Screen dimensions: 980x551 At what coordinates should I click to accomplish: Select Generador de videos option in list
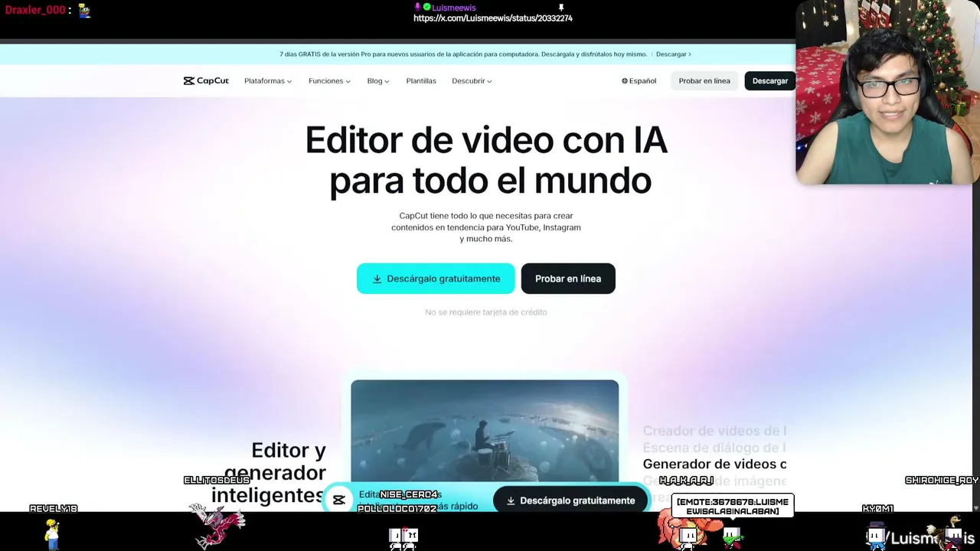click(x=714, y=464)
